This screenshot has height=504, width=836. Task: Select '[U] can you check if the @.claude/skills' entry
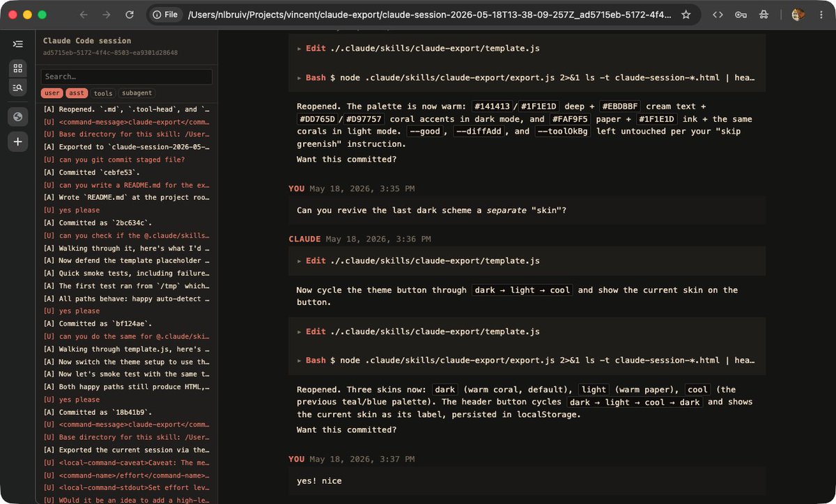(127, 235)
